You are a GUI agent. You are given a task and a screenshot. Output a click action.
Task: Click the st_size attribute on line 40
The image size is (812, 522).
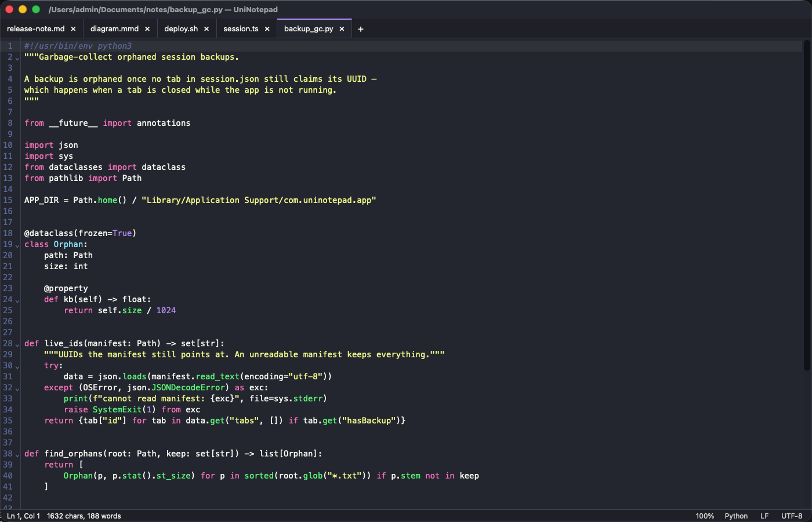click(173, 476)
